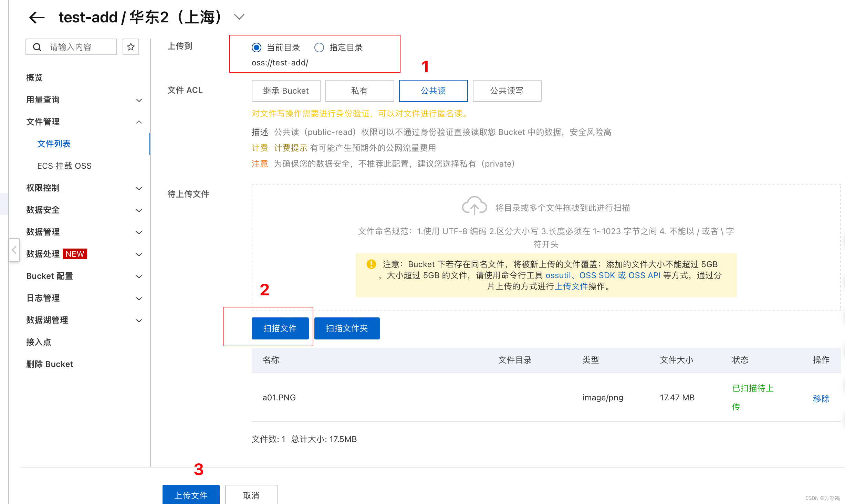Open the 概览 overview menu item
This screenshot has height=504, width=845.
34,77
